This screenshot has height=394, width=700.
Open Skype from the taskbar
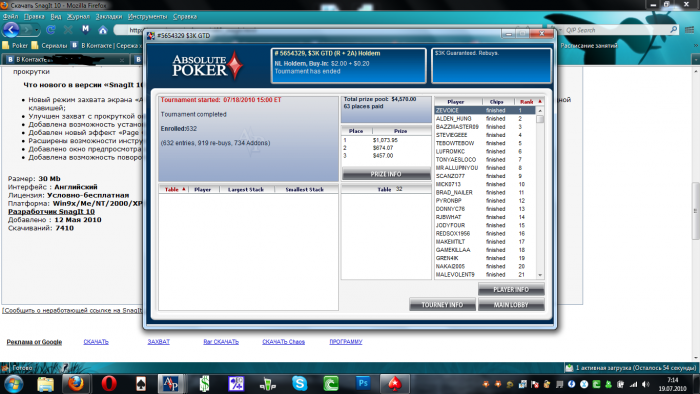point(300,384)
